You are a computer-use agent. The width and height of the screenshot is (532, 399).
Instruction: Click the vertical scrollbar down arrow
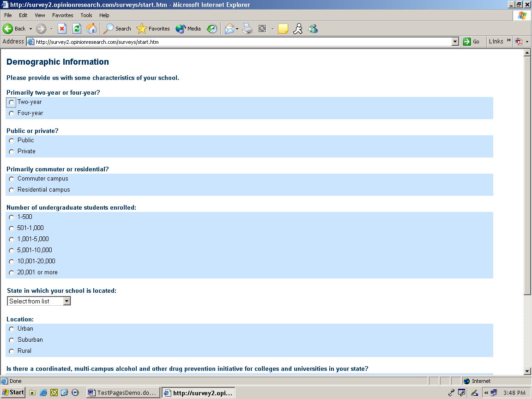[x=527, y=371]
